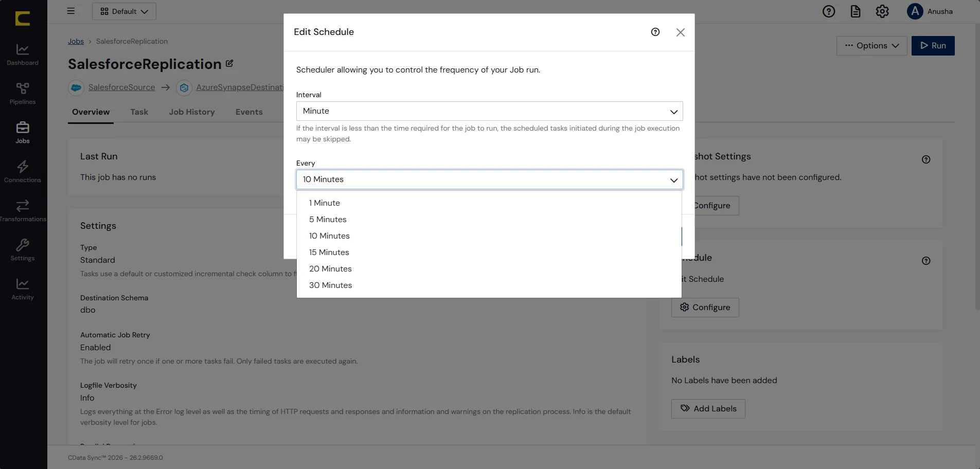Choose 10 Minutes from the list
This screenshot has width=980, height=469.
(x=489, y=236)
